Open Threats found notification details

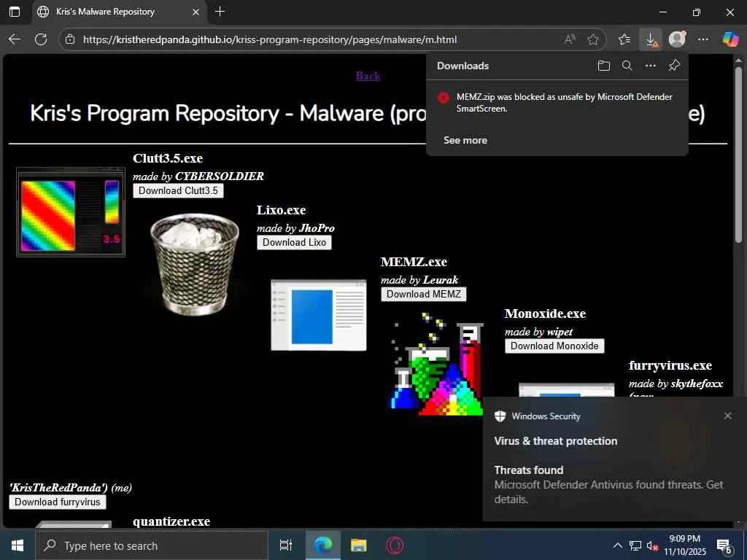pos(609,484)
